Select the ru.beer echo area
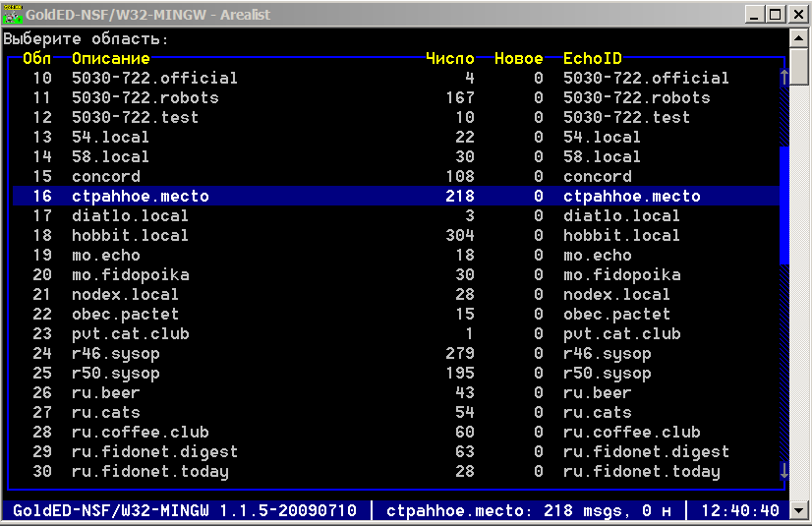 pyautogui.click(x=105, y=392)
